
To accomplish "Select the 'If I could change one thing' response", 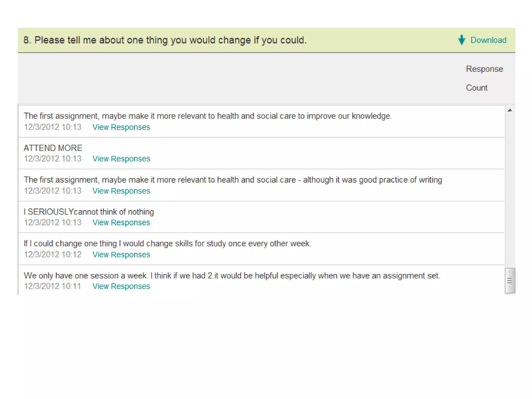I will click(167, 244).
